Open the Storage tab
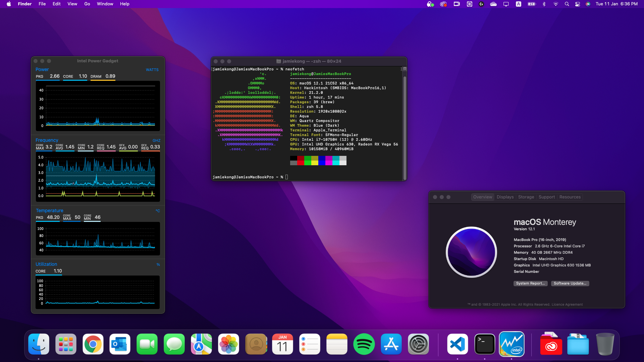Image resolution: width=644 pixels, height=362 pixels. click(x=526, y=197)
